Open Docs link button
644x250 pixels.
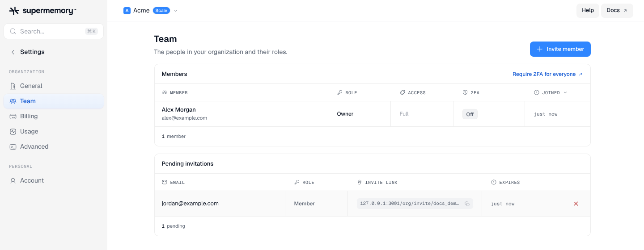click(617, 10)
